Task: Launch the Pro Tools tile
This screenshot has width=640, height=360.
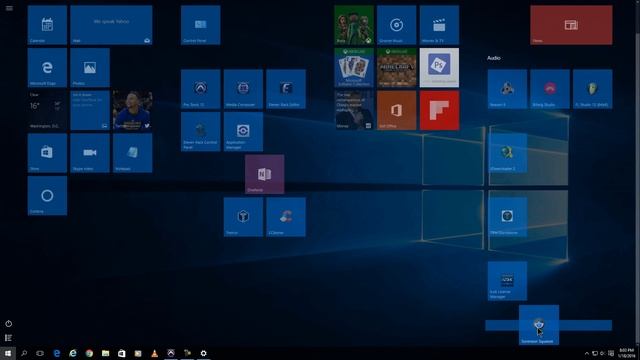Action: coord(200,89)
